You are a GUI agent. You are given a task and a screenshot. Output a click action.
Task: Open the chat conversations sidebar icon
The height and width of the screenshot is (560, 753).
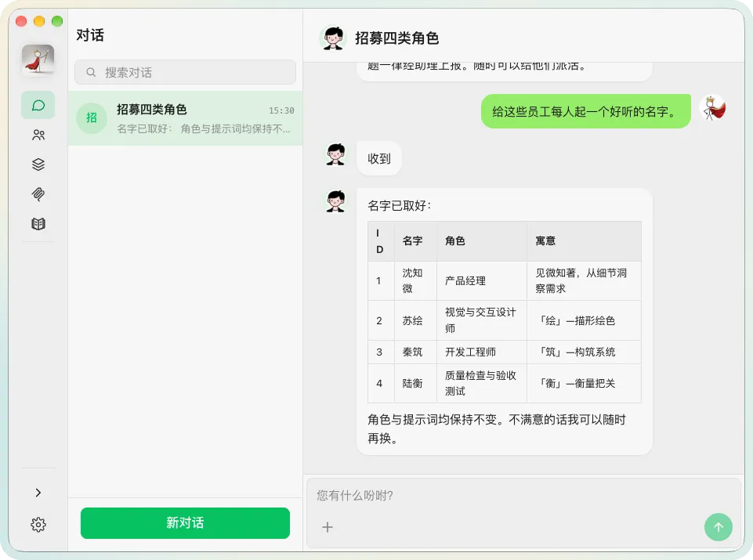pos(38,105)
